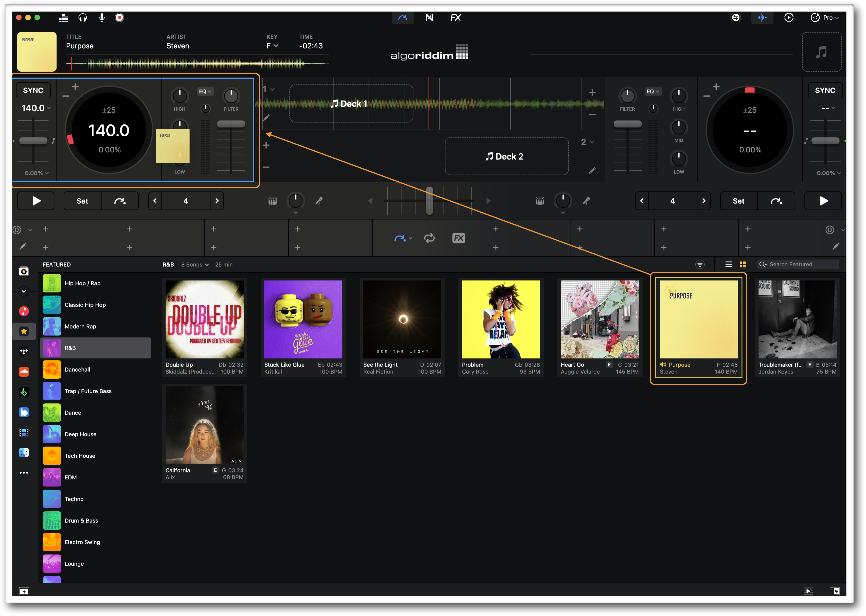Image resolution: width=866 pixels, height=616 pixels.
Task: Switch to the R&B playlist
Action: coord(95,347)
